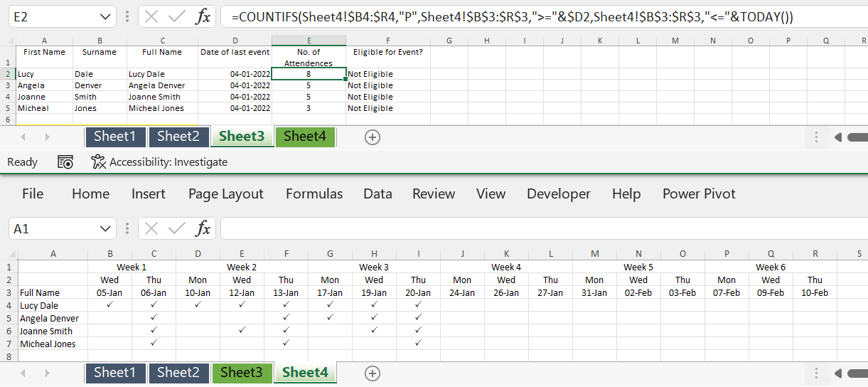Open the Power Pivot ribbon tab
Screen dimensions: 868x387
pyautogui.click(x=700, y=193)
